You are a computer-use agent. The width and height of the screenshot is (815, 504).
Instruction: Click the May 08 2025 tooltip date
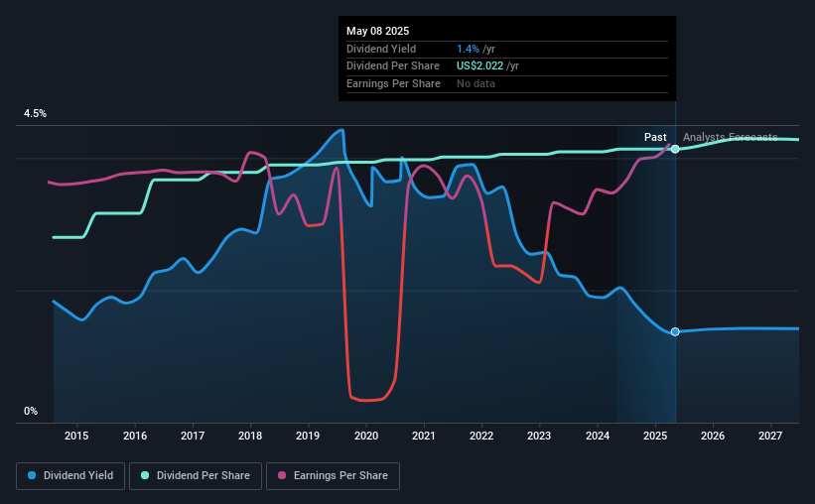click(x=378, y=31)
